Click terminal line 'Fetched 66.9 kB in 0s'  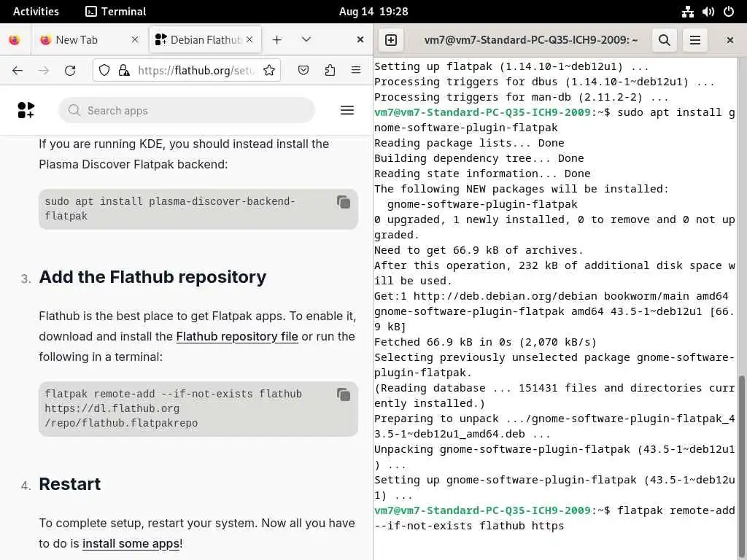pyautogui.click(x=485, y=342)
